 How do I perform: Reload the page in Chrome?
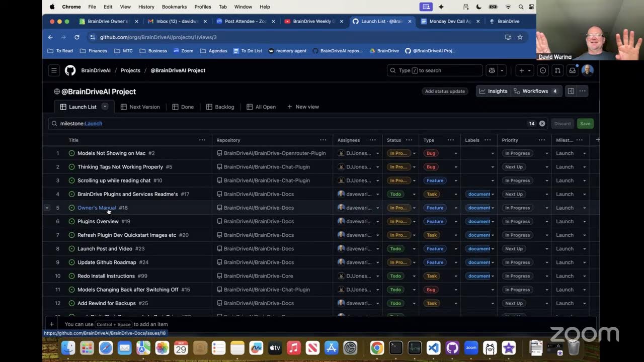tap(77, 37)
